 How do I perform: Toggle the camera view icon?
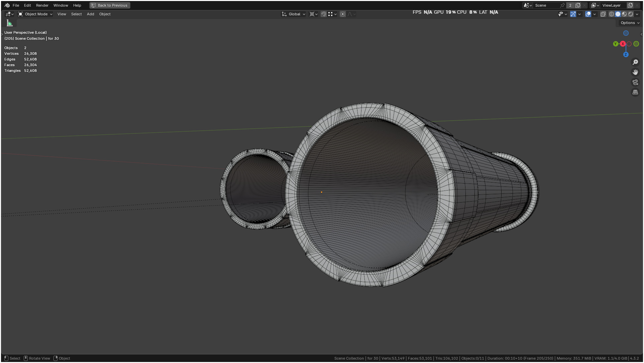(x=635, y=82)
